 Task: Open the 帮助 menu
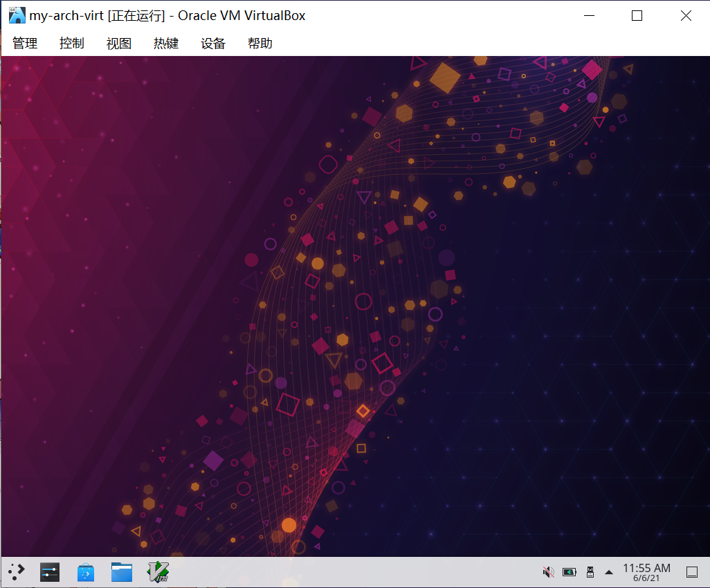(260, 43)
